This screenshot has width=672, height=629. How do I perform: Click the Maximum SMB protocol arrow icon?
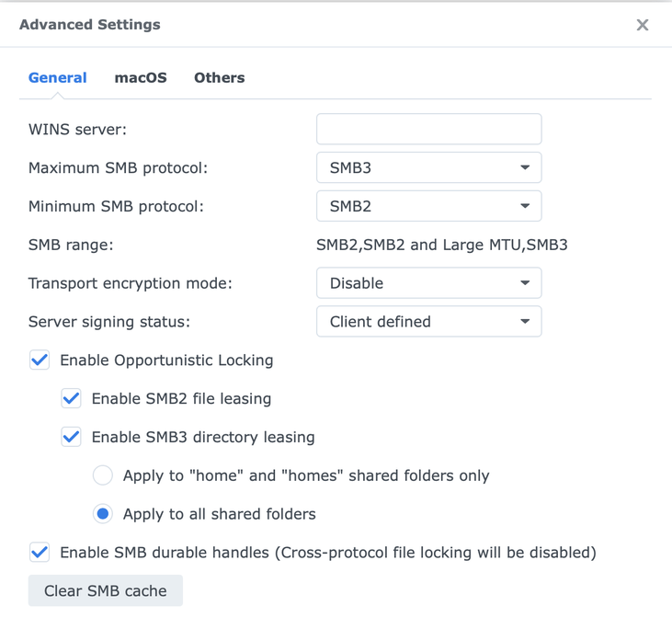[x=525, y=168]
